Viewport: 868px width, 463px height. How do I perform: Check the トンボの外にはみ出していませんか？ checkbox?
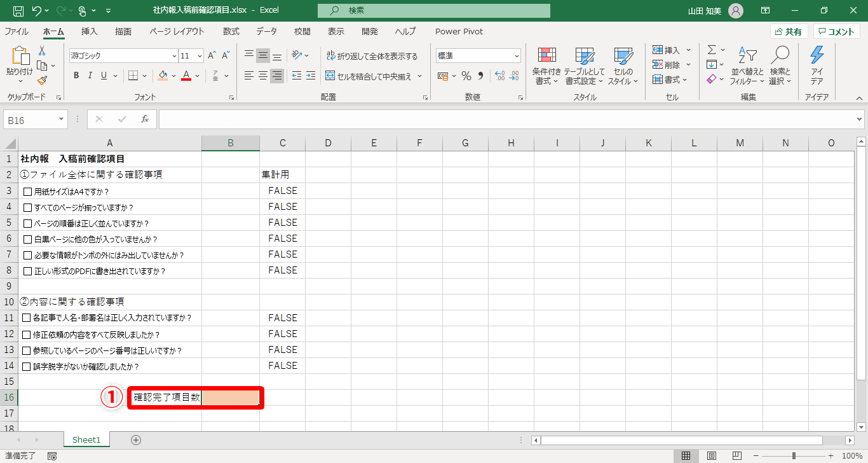tap(27, 255)
